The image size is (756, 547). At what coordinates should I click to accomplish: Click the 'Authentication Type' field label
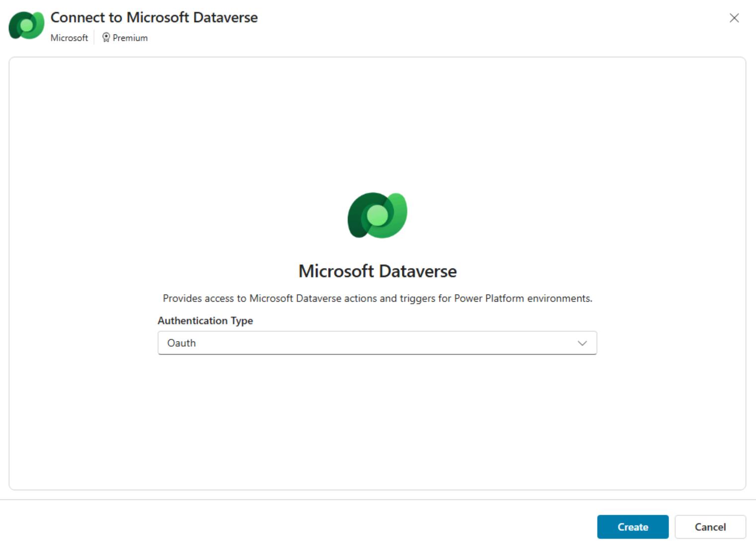click(205, 321)
